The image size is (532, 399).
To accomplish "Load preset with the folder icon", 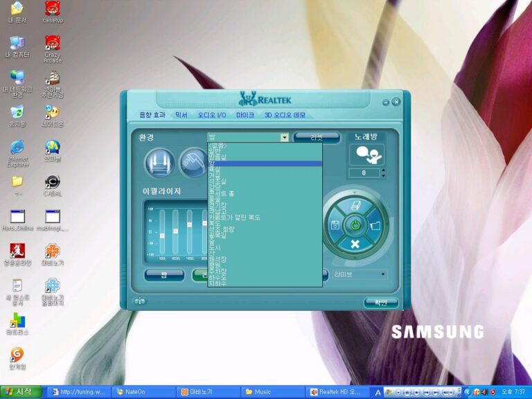I will point(375,225).
